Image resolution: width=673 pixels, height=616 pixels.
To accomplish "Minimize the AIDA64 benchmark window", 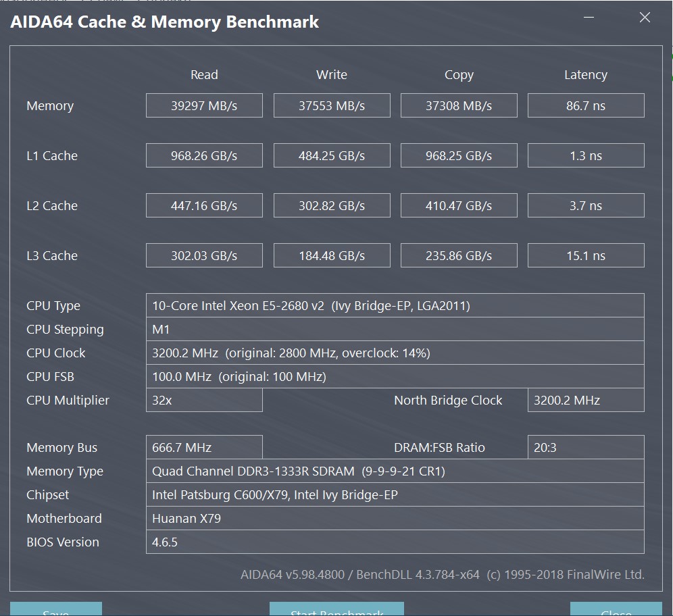I will tap(589, 18).
